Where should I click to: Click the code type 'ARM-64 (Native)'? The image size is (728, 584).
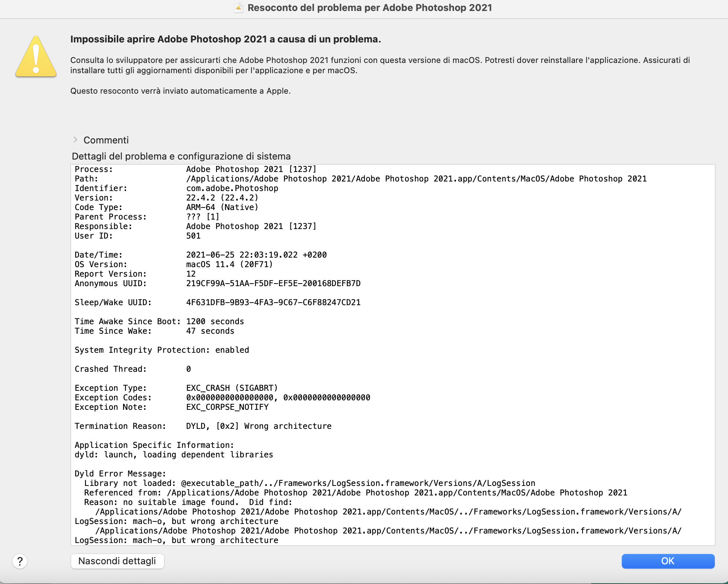click(x=222, y=207)
